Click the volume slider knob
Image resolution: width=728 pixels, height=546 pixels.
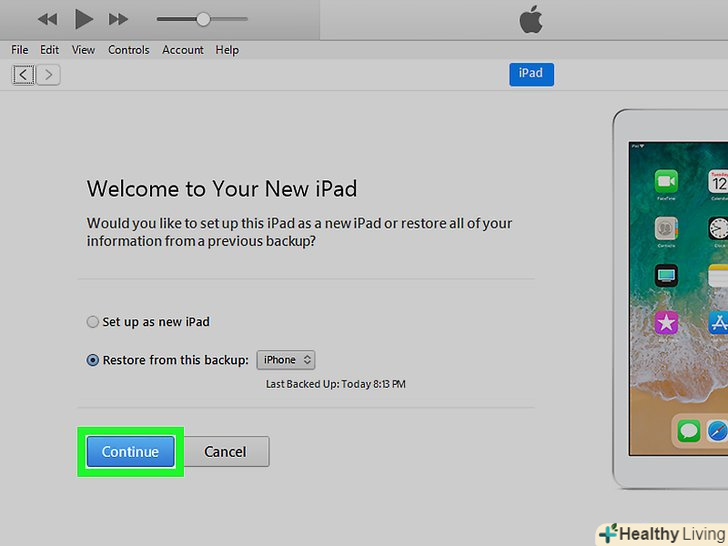203,19
